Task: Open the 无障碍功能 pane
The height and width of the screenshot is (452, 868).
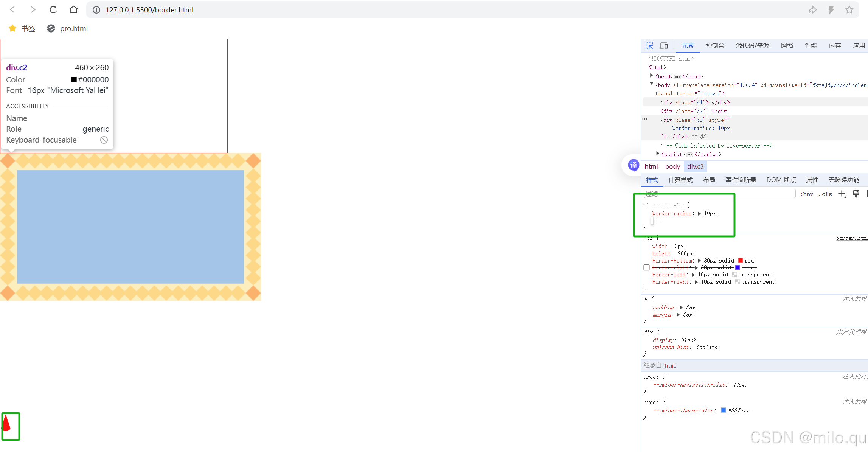Action: pyautogui.click(x=844, y=180)
